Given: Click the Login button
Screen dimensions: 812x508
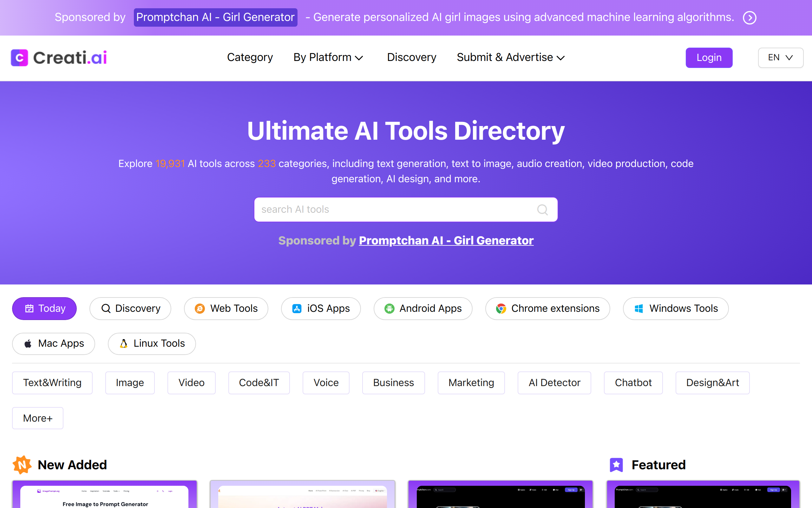Looking at the screenshot, I should click(709, 58).
